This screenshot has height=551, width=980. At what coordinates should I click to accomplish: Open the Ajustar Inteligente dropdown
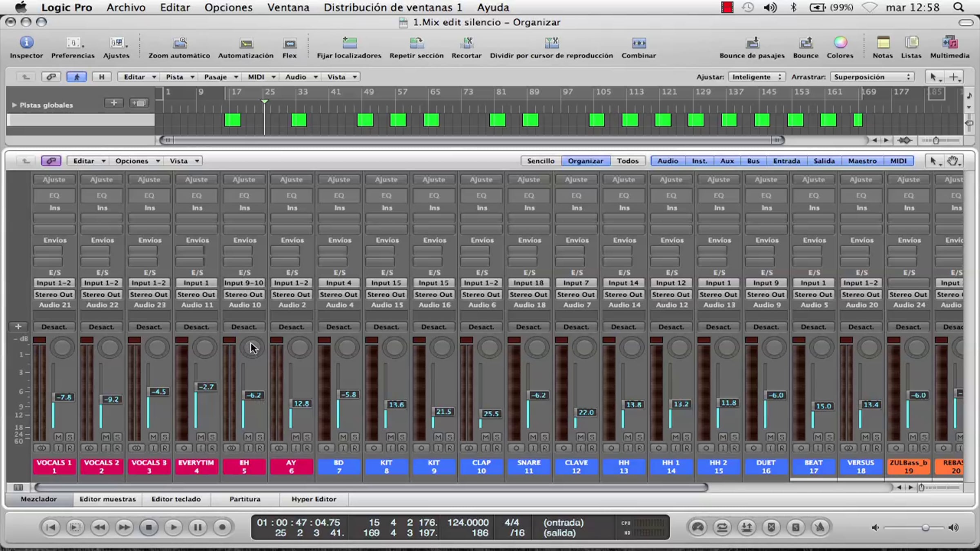[x=756, y=77]
